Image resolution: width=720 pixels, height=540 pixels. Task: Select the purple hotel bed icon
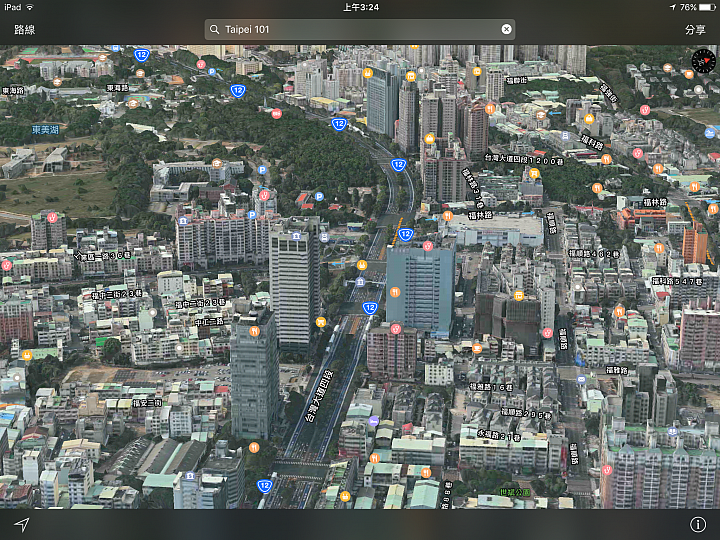374,421
